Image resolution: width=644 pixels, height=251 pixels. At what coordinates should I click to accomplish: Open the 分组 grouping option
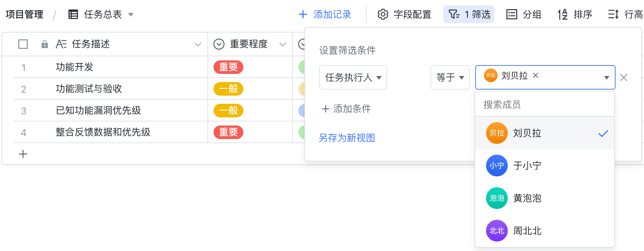(523, 14)
